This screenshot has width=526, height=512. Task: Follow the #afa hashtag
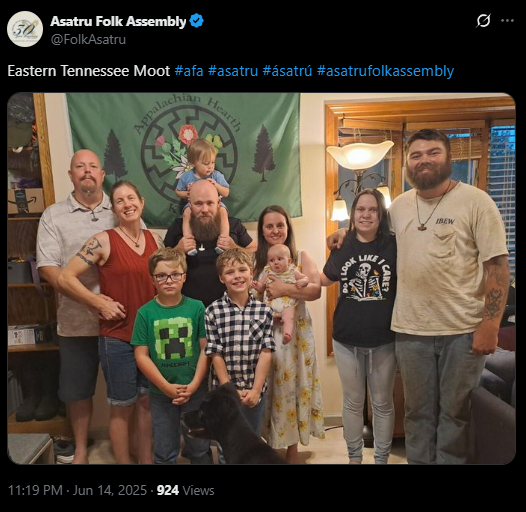189,71
